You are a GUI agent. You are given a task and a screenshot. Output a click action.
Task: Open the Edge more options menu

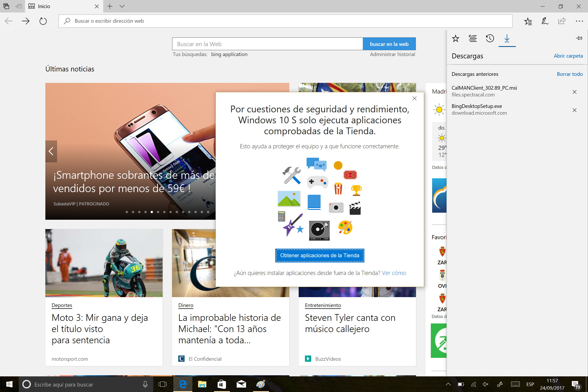(579, 21)
